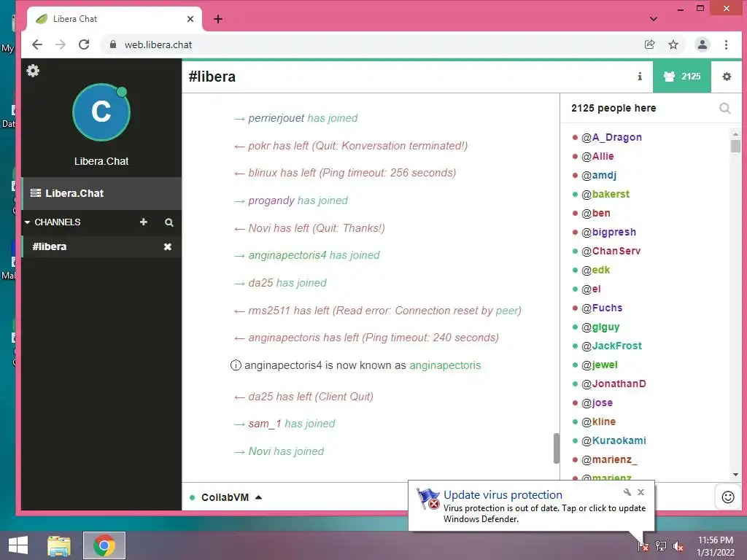747x560 pixels.
Task: Reload the web.libera.chat page
Action: [84, 44]
